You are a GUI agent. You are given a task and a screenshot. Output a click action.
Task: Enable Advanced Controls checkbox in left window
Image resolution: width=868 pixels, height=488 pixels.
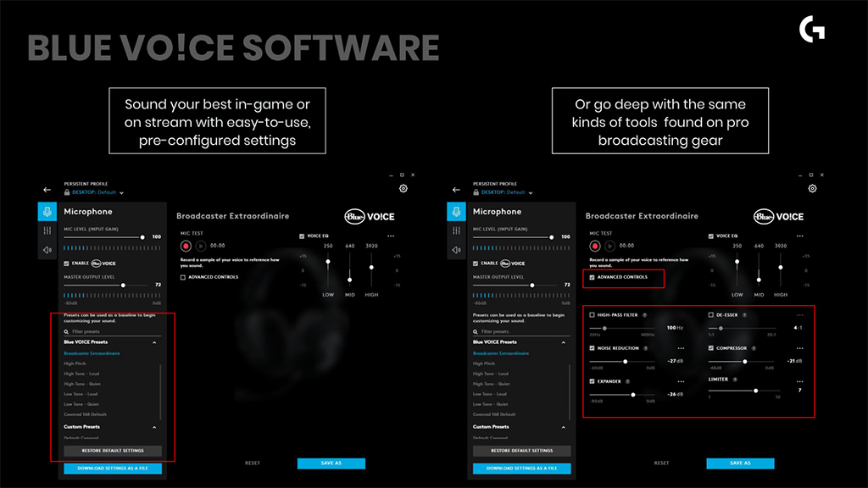183,277
